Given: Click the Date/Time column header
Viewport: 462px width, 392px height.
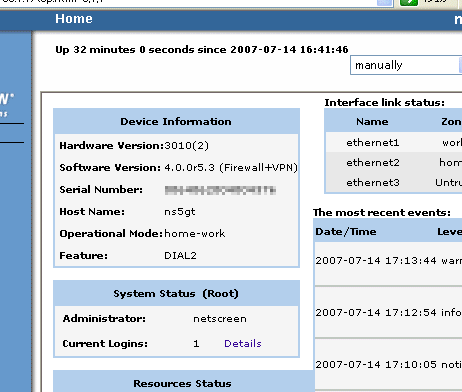Looking at the screenshot, I should point(346,231).
